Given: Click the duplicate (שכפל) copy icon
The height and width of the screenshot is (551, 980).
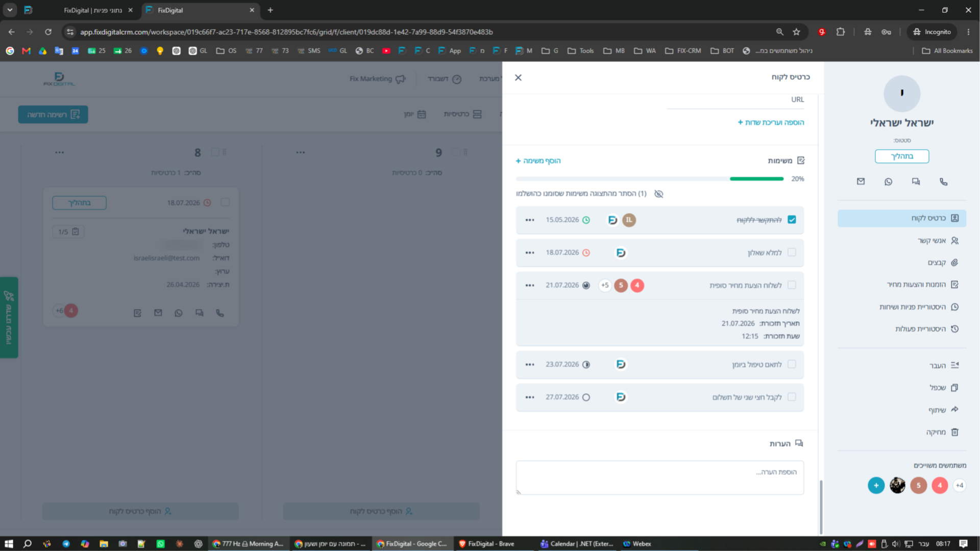Looking at the screenshot, I should pyautogui.click(x=955, y=388).
